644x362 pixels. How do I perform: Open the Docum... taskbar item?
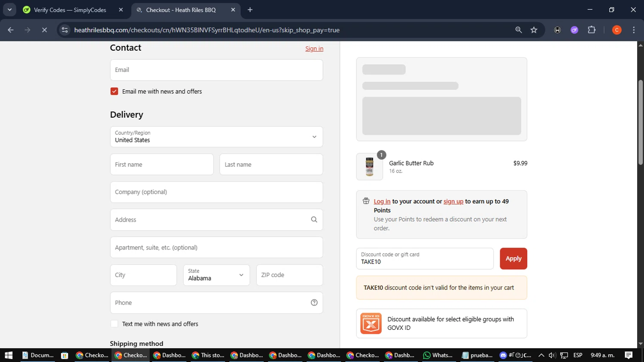pos(38,355)
